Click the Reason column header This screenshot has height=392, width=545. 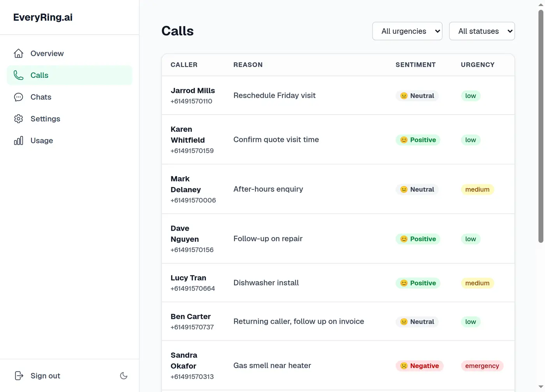tap(248, 65)
